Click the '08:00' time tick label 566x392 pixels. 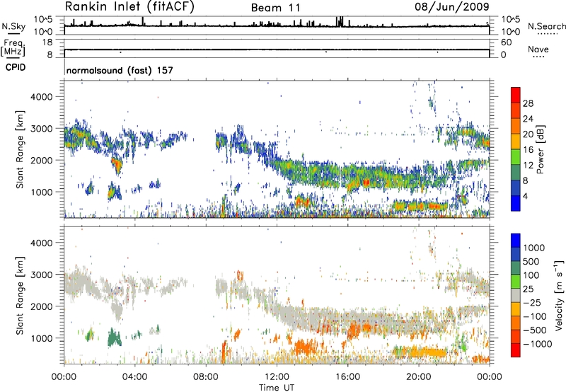206,377
